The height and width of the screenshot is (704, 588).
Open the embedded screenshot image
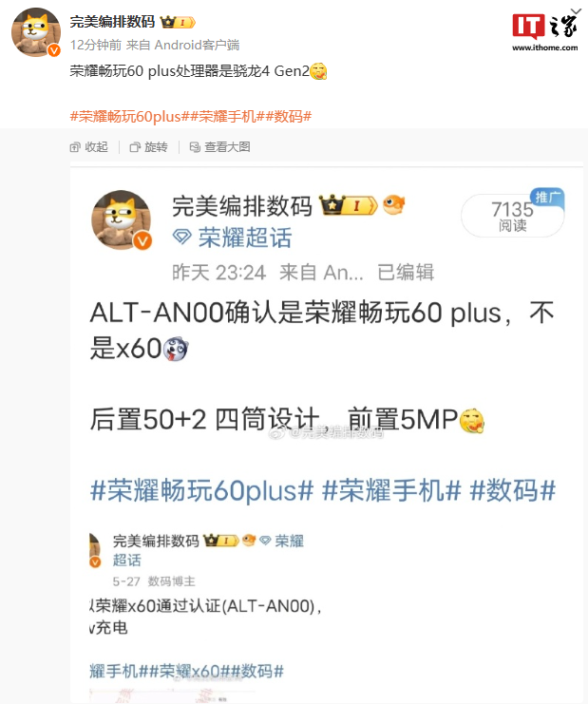coord(327,433)
